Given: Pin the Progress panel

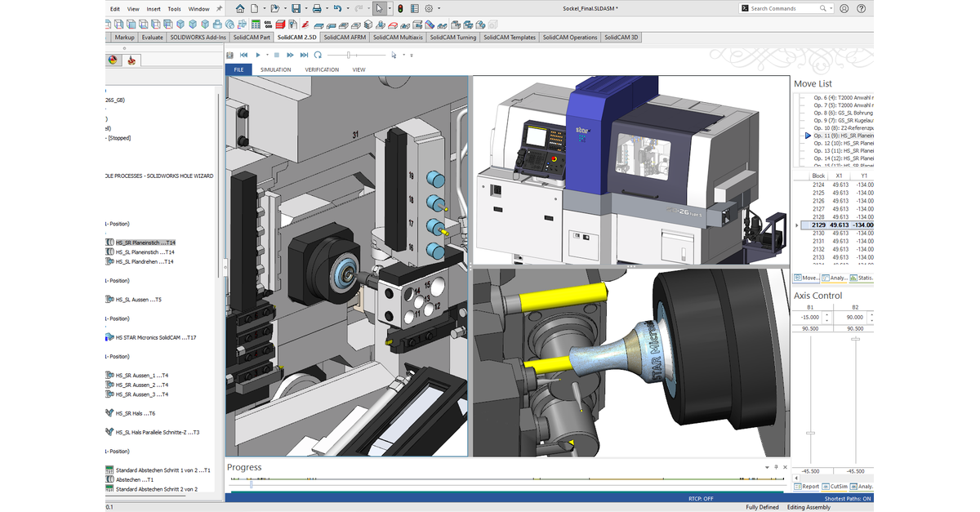Looking at the screenshot, I should click(776, 467).
